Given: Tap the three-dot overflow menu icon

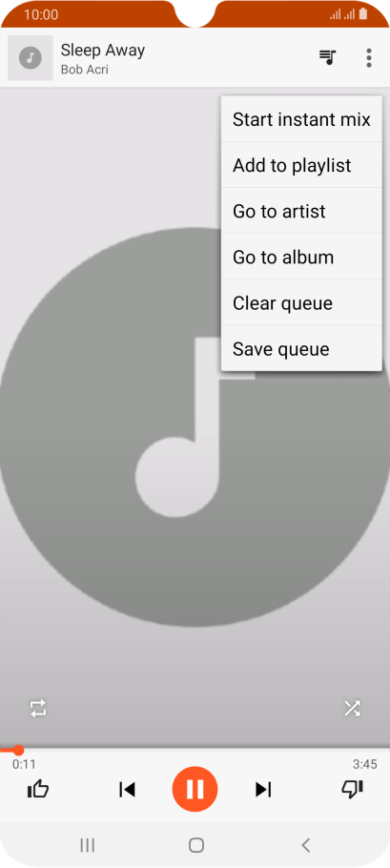Looking at the screenshot, I should point(368,57).
